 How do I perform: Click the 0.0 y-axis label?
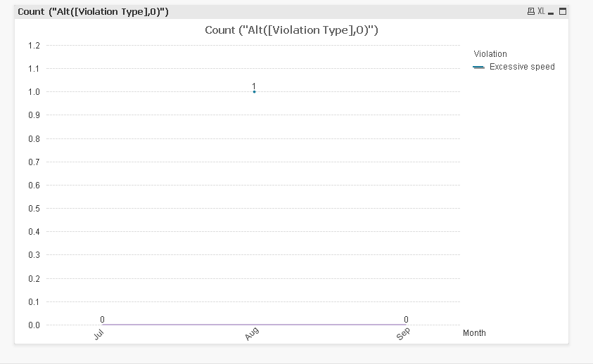[34, 325]
